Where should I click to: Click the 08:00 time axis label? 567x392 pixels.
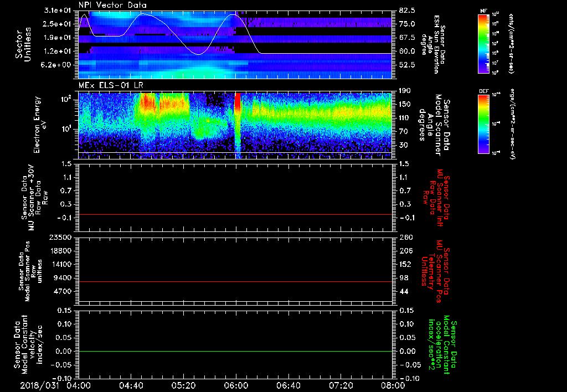pos(393,385)
